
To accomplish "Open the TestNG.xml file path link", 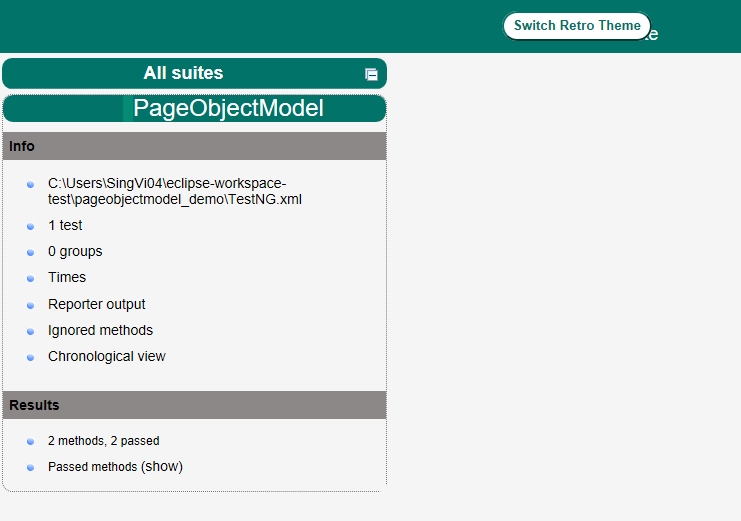I will (x=174, y=191).
